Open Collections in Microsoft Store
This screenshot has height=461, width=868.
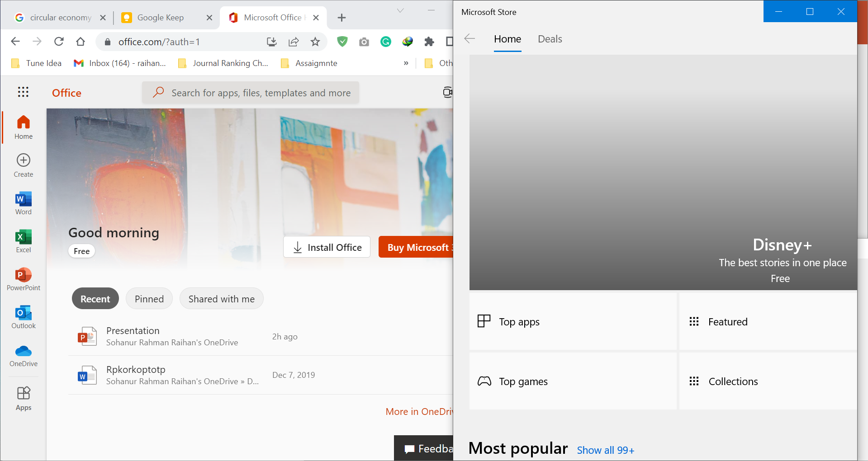pyautogui.click(x=768, y=381)
